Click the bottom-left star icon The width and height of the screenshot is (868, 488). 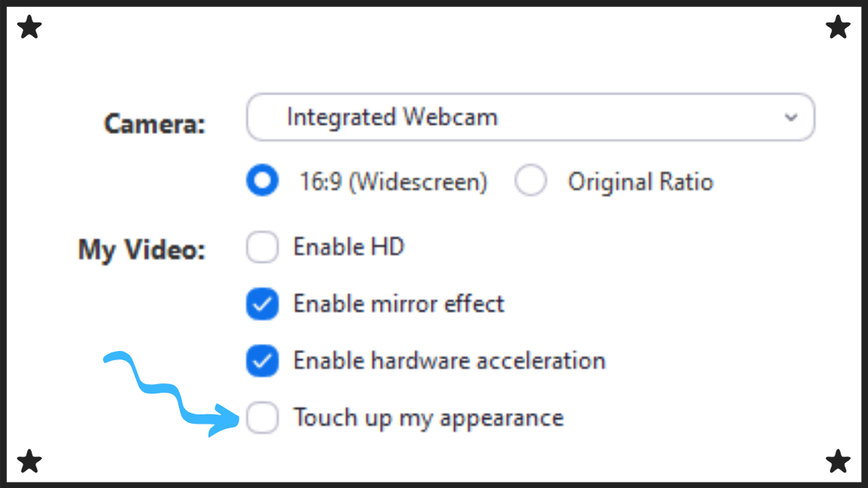pyautogui.click(x=29, y=461)
